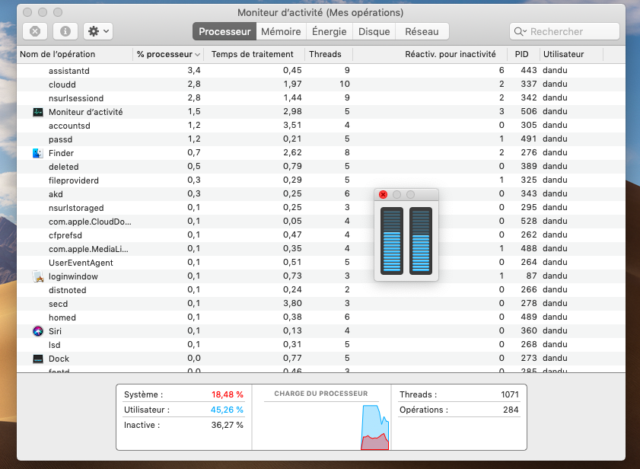Viewport: 640px width, 469px height.
Task: Select the distnoted process row
Action: coord(321,290)
